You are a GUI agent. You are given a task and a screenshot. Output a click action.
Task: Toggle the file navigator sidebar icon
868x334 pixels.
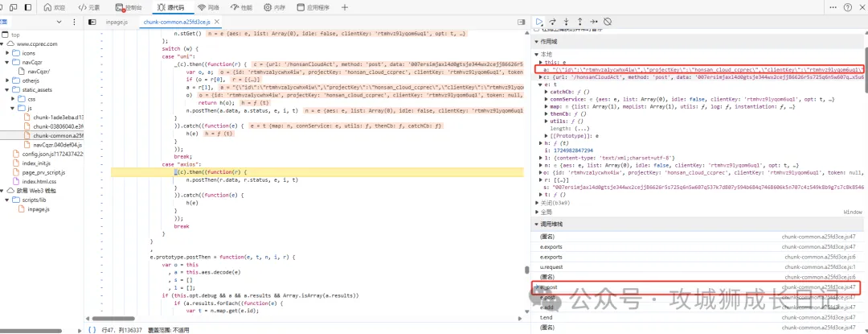pyautogui.click(x=92, y=22)
